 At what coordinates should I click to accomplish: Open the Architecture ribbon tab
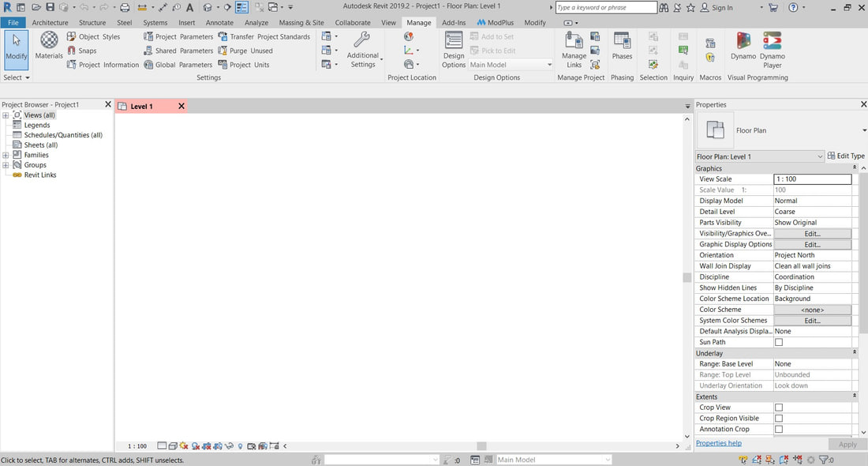pyautogui.click(x=50, y=23)
